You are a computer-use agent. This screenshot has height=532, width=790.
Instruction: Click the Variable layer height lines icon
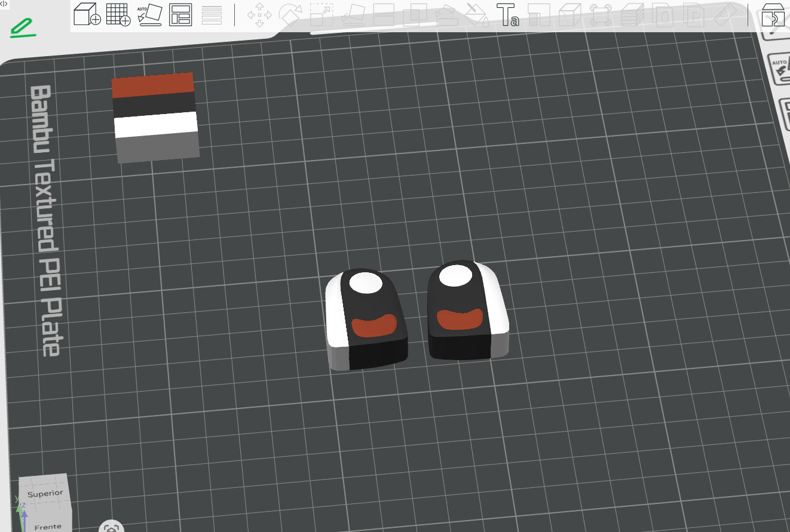coord(212,15)
